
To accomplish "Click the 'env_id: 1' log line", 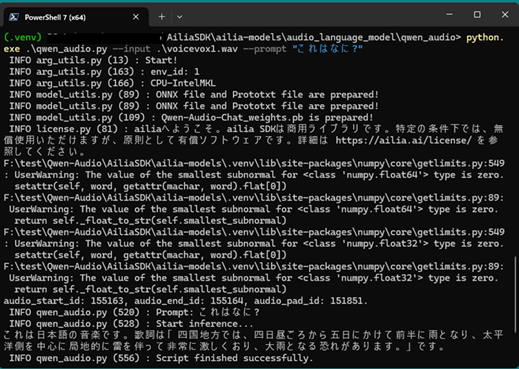I will (104, 72).
